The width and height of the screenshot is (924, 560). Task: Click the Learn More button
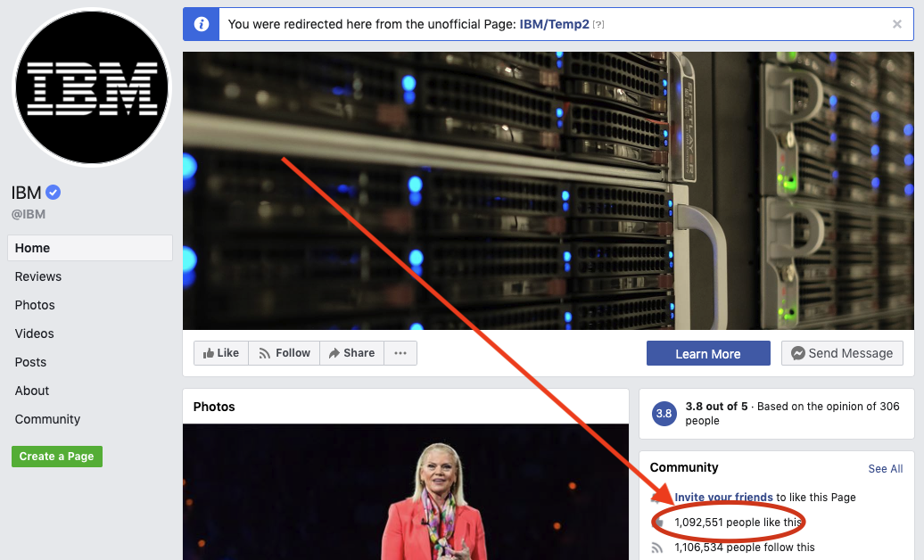(708, 353)
